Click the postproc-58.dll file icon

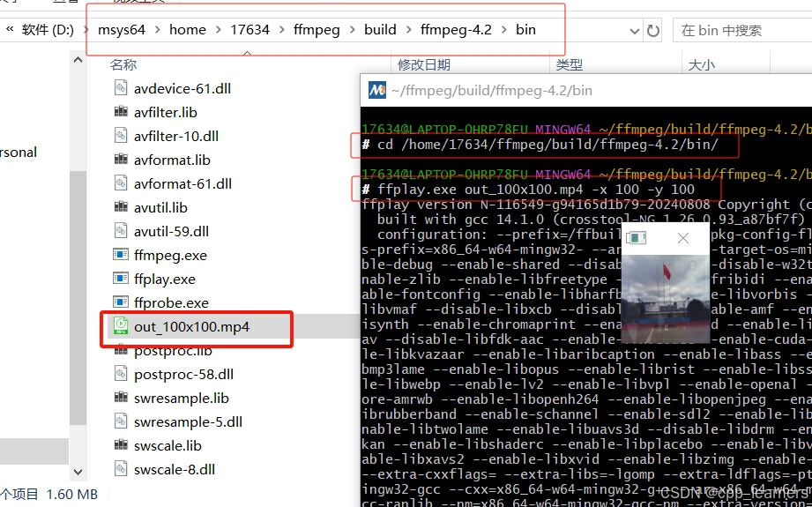pyautogui.click(x=121, y=374)
